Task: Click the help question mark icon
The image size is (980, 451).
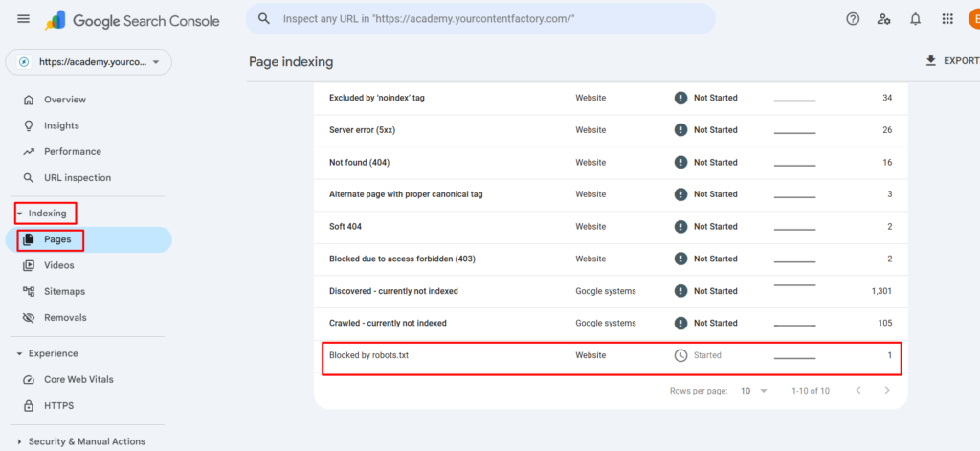Action: point(853,19)
